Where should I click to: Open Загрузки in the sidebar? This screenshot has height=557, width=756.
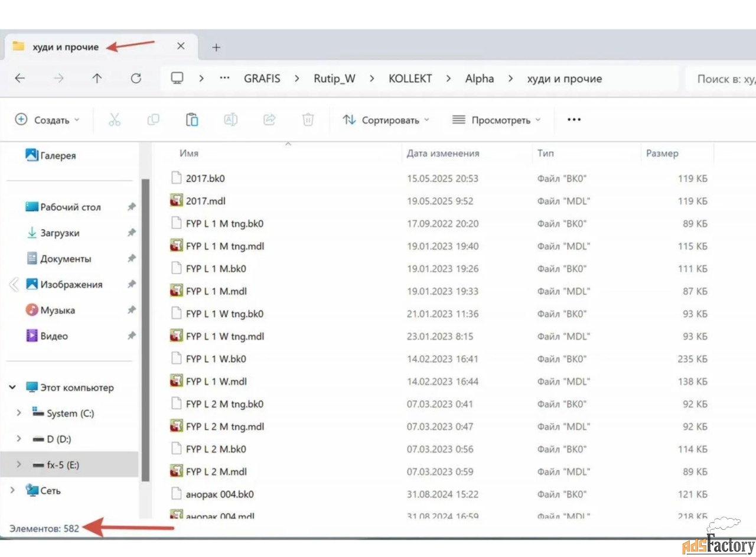60,233
